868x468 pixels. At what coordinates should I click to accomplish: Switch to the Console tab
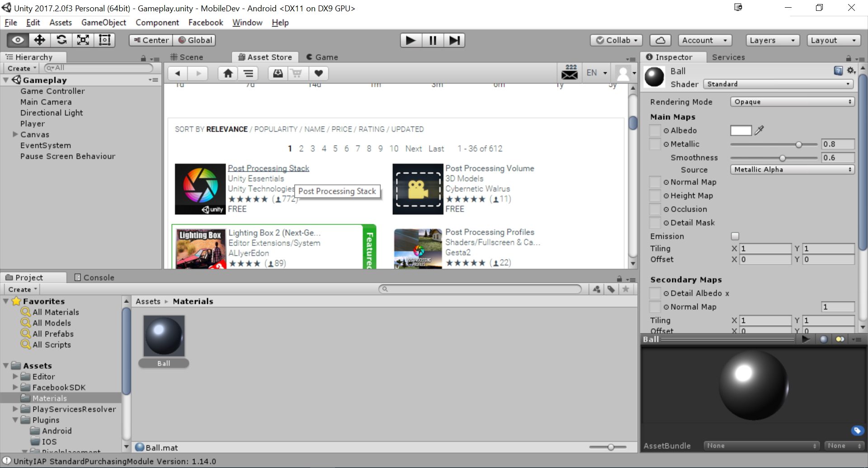(x=94, y=278)
